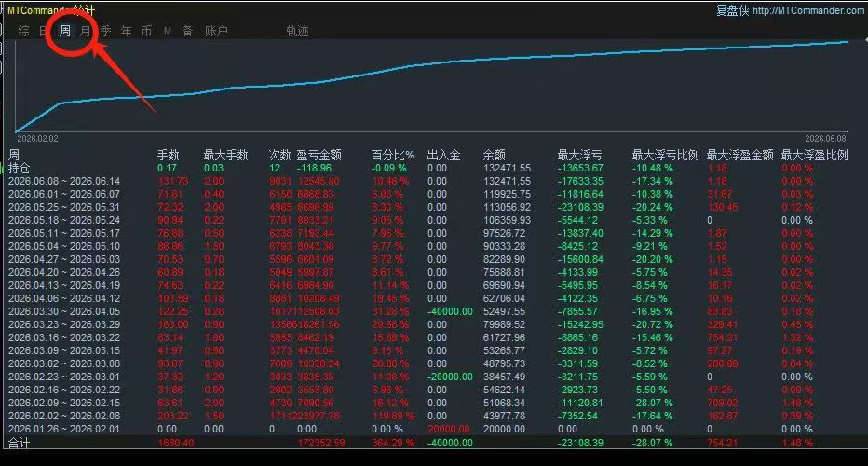
Task: Click balance value 132471.55 in 持仓 row
Action: tap(507, 168)
